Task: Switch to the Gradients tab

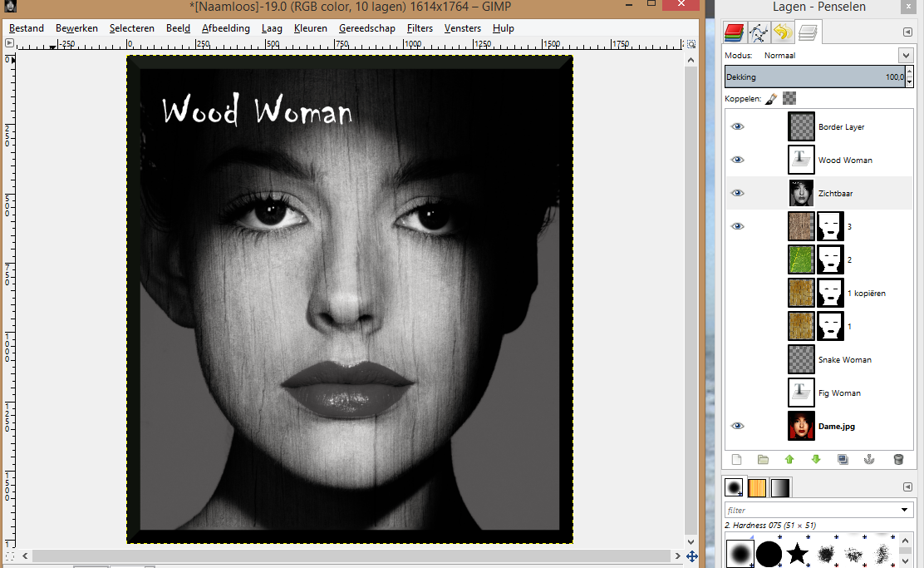Action: pyautogui.click(x=780, y=487)
